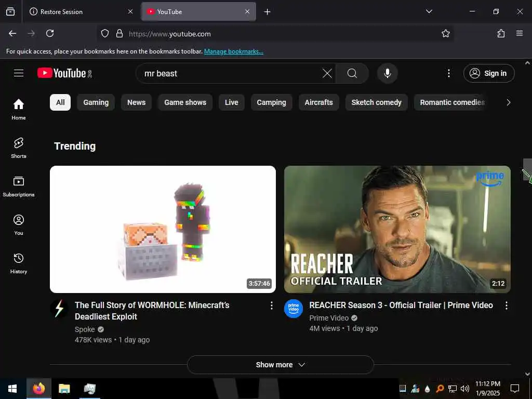Image resolution: width=532 pixels, height=399 pixels.
Task: Bookmark this page with star icon
Action: (x=445, y=33)
